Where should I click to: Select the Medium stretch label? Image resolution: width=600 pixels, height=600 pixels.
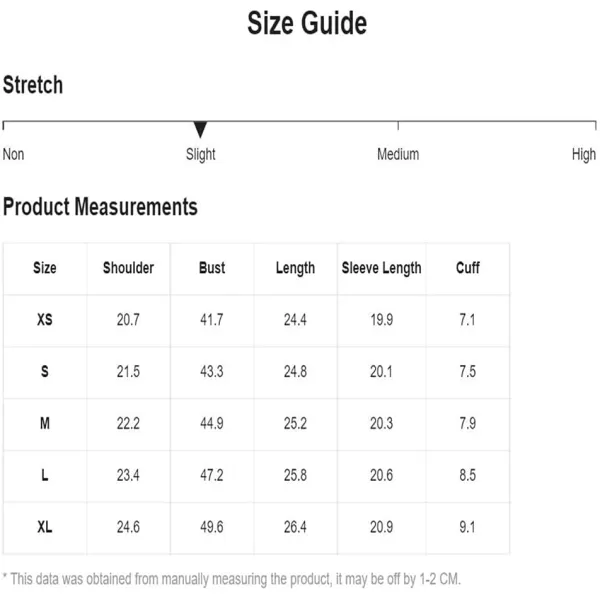[x=398, y=154]
